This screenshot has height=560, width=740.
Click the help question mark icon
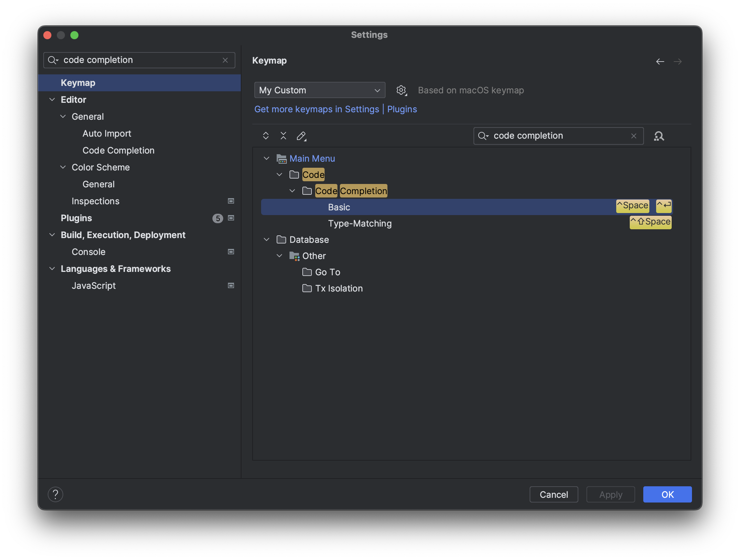56,494
